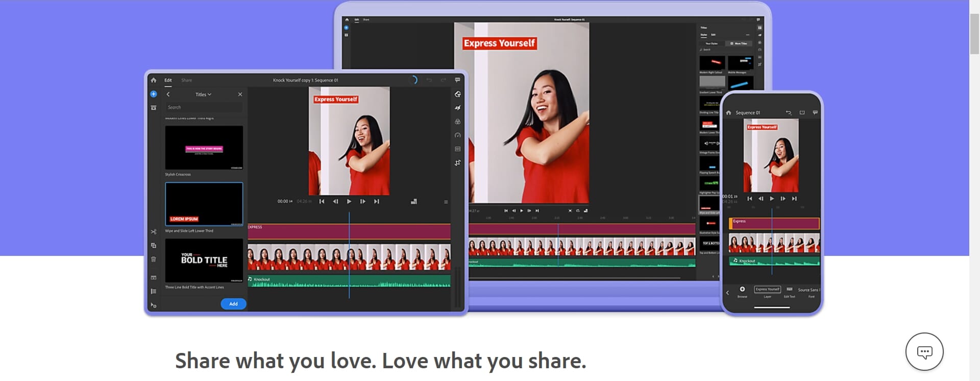This screenshot has height=381, width=980.
Task: Click skip-to-end in the tablet playback controls
Action: pos(377,202)
